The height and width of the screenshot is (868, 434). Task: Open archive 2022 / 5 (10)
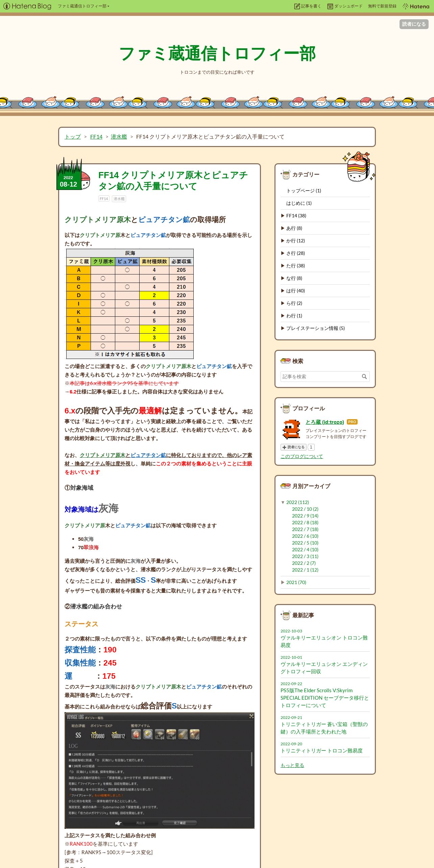click(305, 543)
